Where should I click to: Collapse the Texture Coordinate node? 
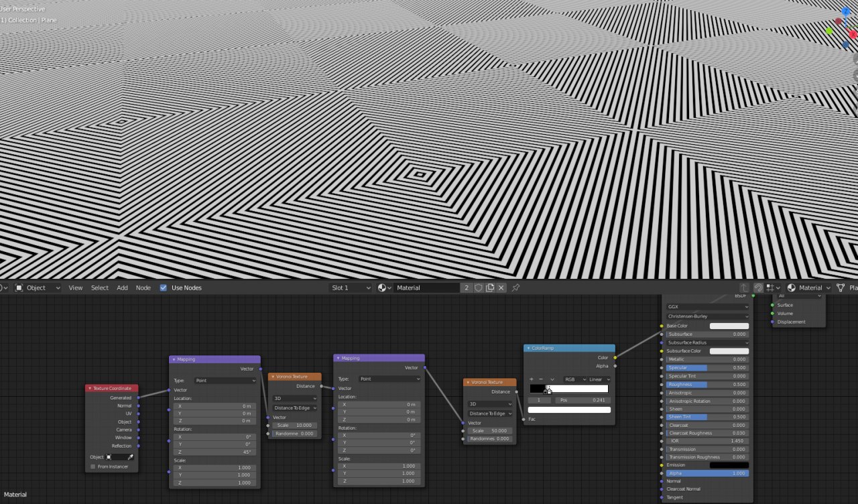tap(90, 388)
